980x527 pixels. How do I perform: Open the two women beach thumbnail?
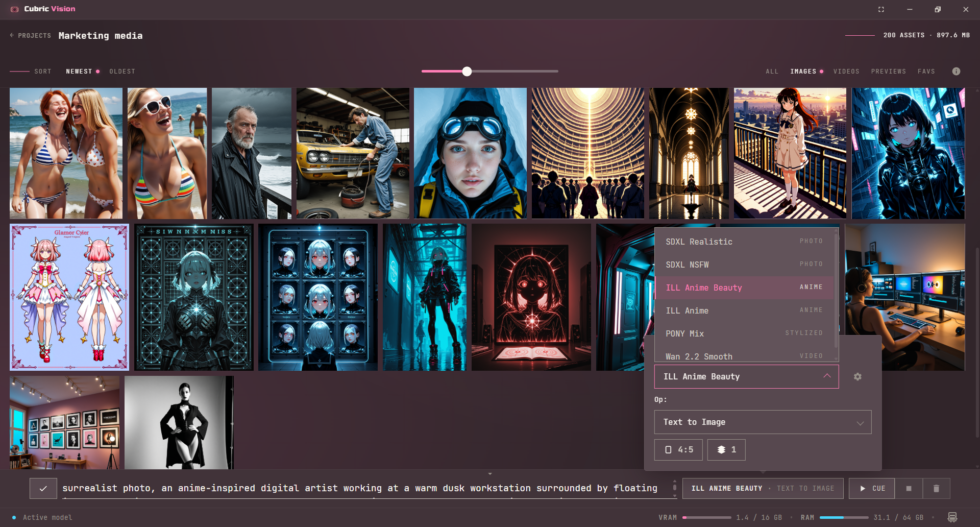[x=66, y=153]
